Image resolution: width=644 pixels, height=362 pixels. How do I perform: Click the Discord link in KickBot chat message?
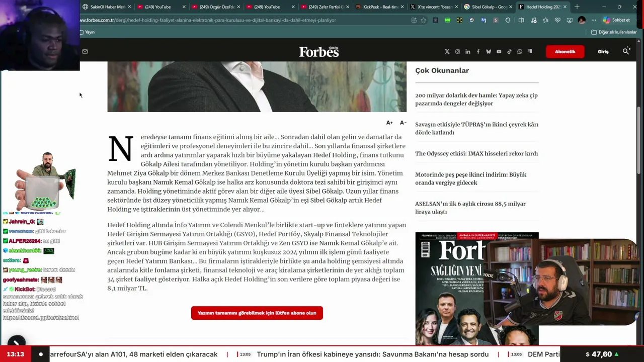[x=41, y=318]
